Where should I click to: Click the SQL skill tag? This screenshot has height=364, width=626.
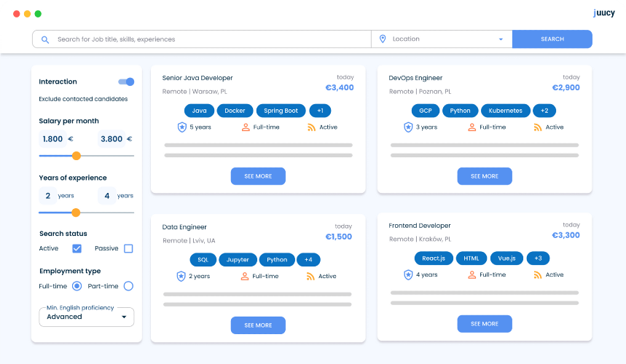point(203,260)
